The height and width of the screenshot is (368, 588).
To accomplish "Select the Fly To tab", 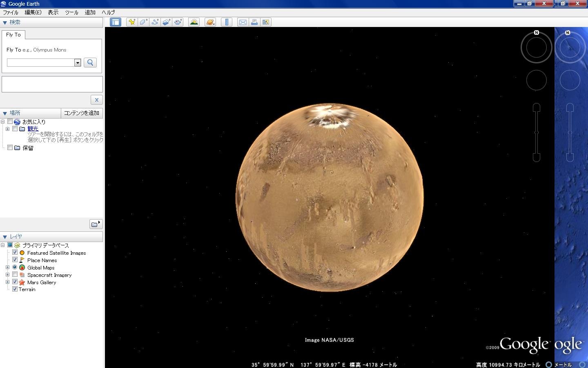I will 13,35.
